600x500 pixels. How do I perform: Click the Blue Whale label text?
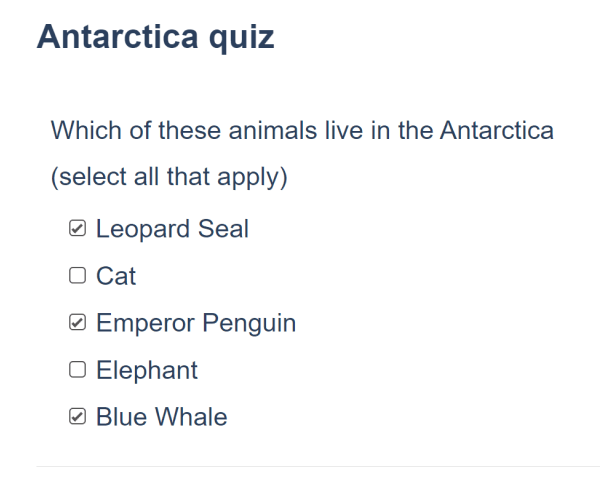click(162, 417)
